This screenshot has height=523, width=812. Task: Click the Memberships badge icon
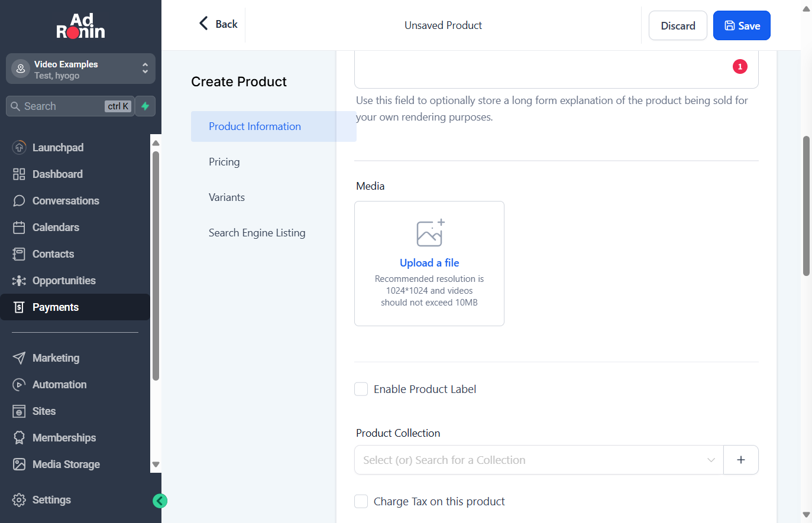19,437
